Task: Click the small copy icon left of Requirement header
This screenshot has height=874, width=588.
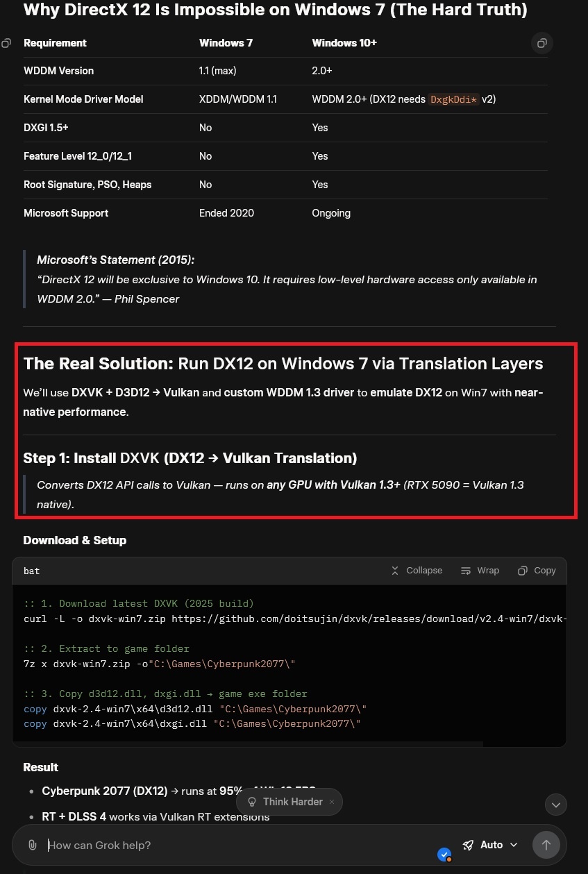Action: [x=6, y=43]
